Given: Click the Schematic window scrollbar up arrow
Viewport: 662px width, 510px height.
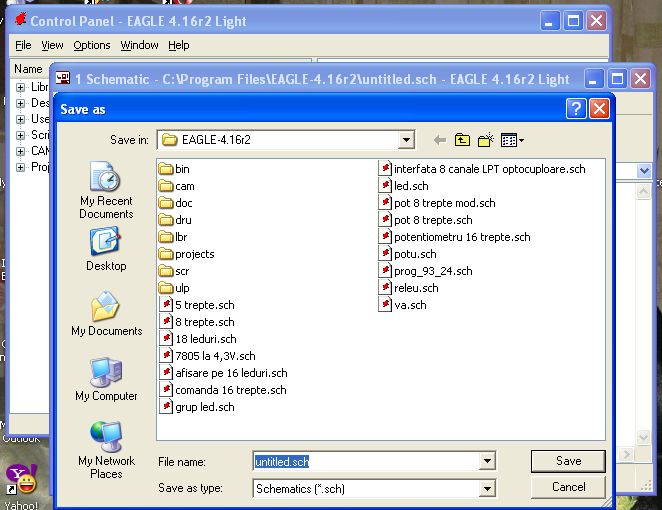Looking at the screenshot, I should pyautogui.click(x=643, y=192).
